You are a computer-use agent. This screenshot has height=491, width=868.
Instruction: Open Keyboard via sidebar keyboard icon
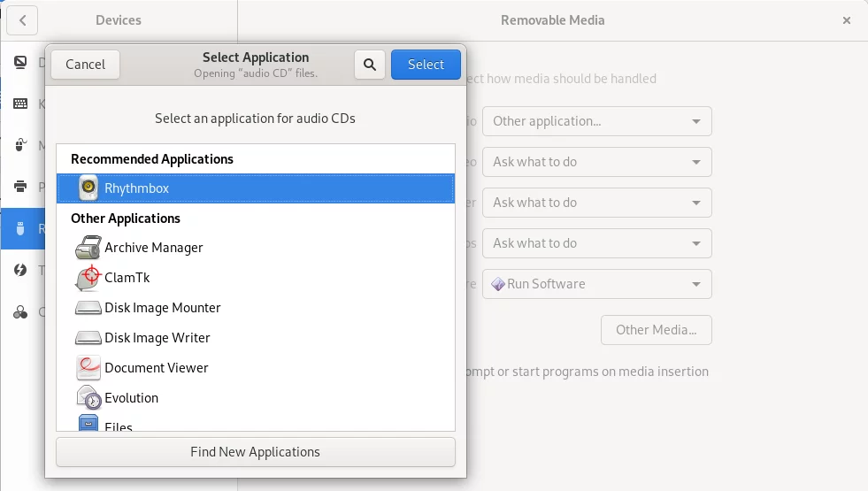(20, 104)
